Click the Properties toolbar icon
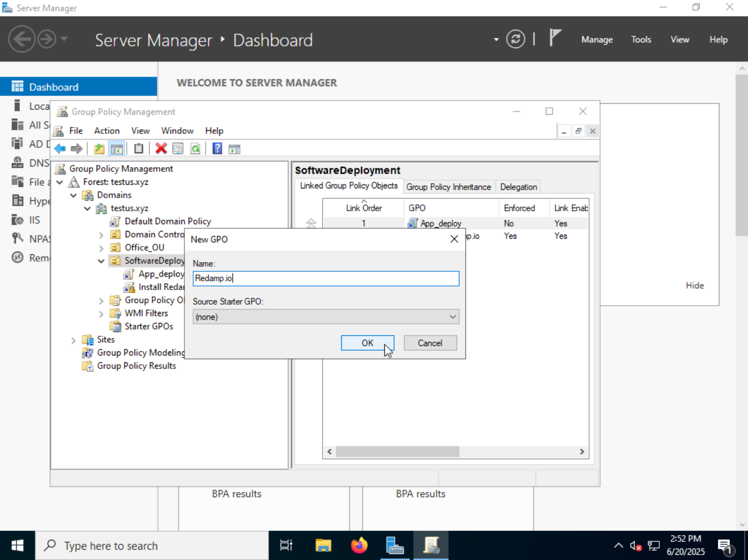 click(178, 149)
